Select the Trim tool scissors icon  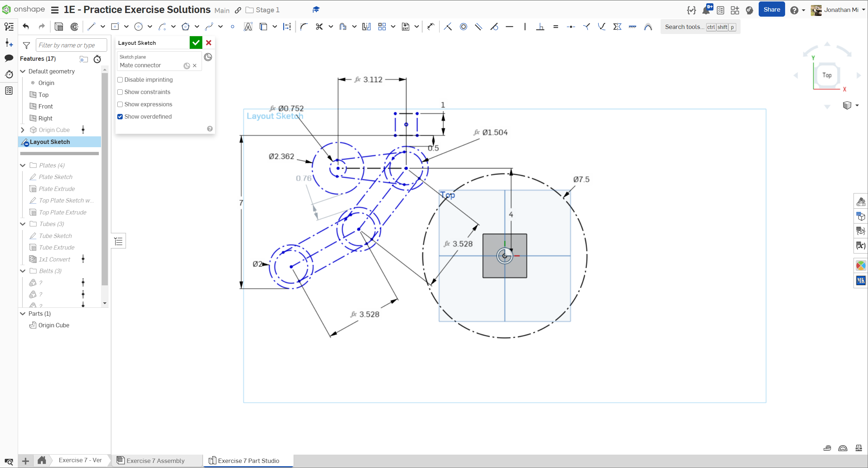click(319, 26)
